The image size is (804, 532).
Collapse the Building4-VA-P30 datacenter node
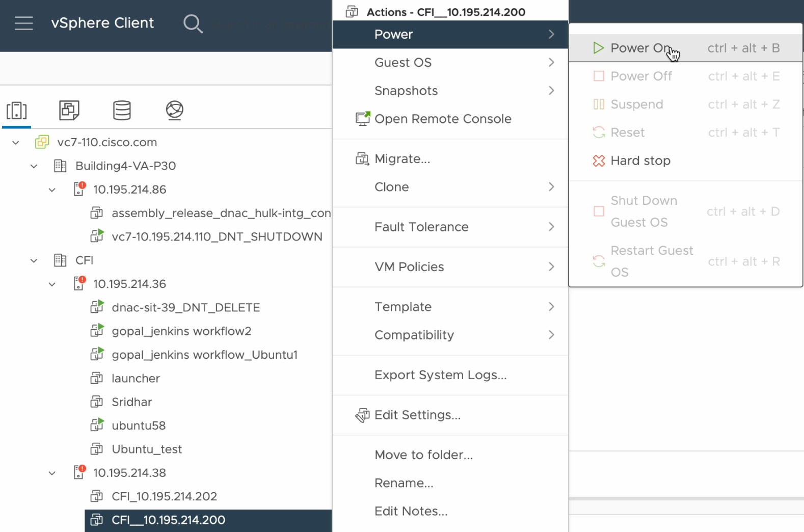click(34, 166)
